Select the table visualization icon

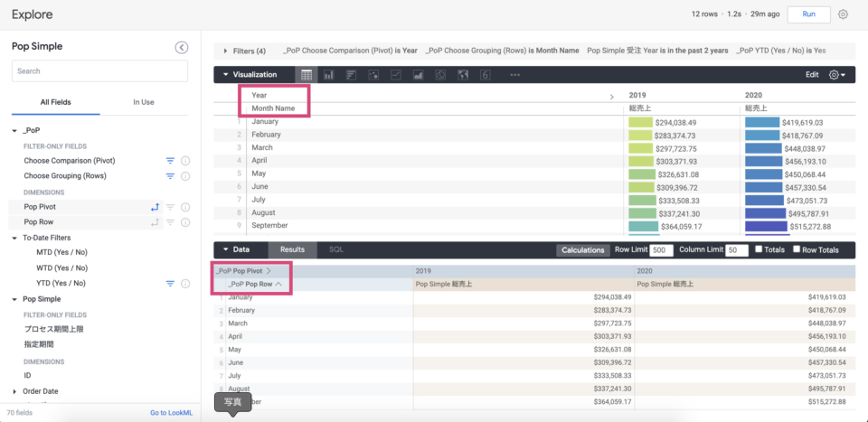point(307,75)
